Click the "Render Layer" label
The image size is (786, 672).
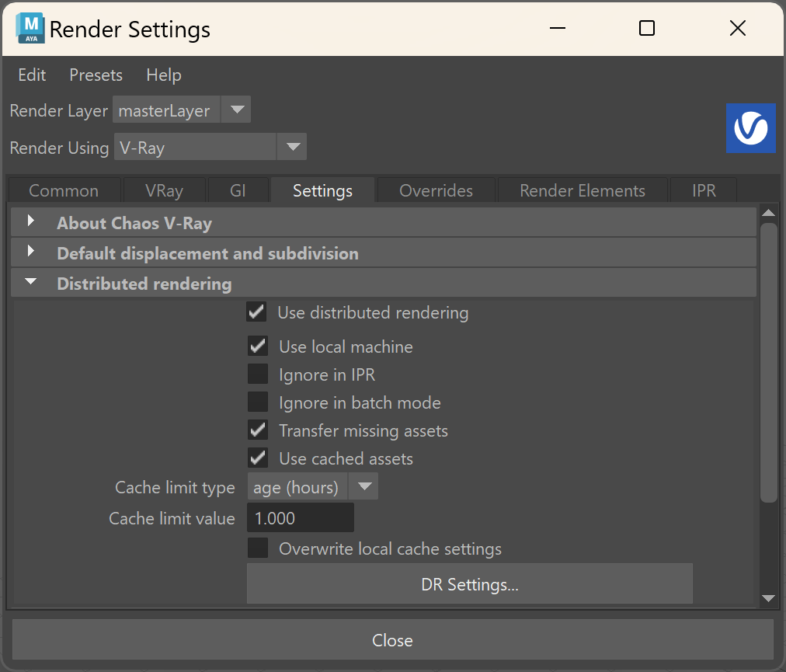tap(59, 111)
